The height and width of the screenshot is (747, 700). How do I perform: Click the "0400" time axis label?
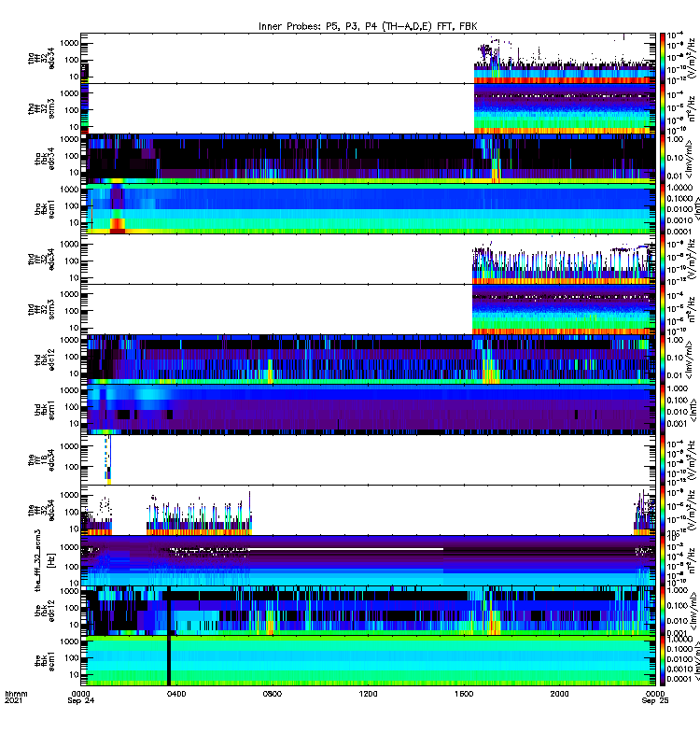tap(176, 694)
